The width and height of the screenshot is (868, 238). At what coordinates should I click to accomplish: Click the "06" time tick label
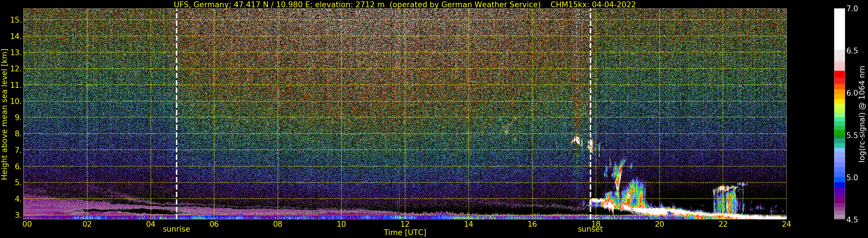(x=214, y=224)
